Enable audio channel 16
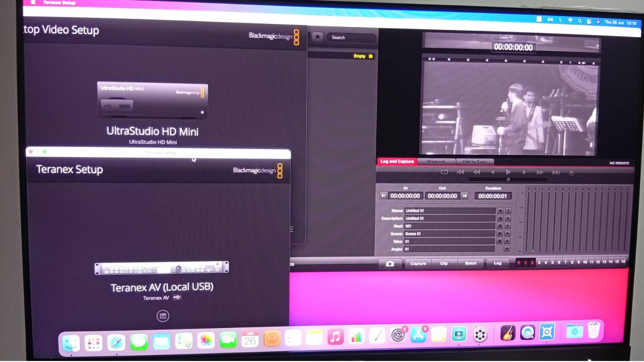The width and height of the screenshot is (644, 362). [623, 261]
